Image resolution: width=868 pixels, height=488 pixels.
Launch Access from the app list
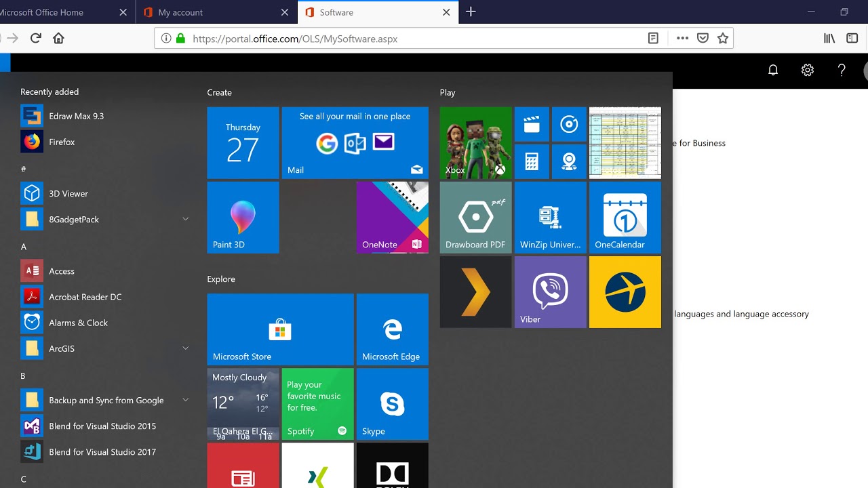(x=105, y=271)
